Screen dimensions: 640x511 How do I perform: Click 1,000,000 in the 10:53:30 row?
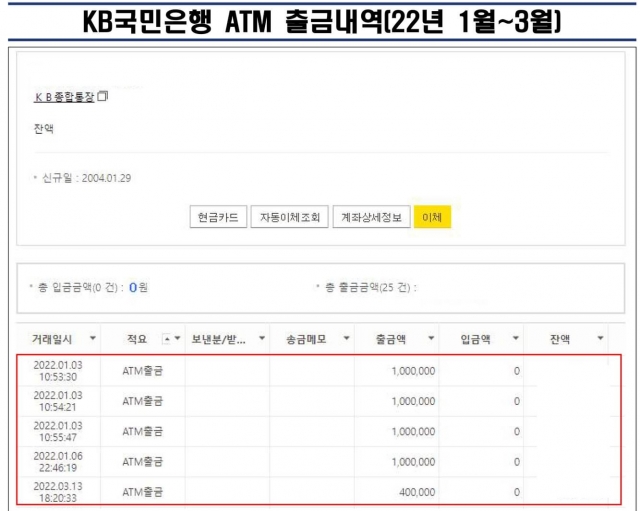point(413,371)
